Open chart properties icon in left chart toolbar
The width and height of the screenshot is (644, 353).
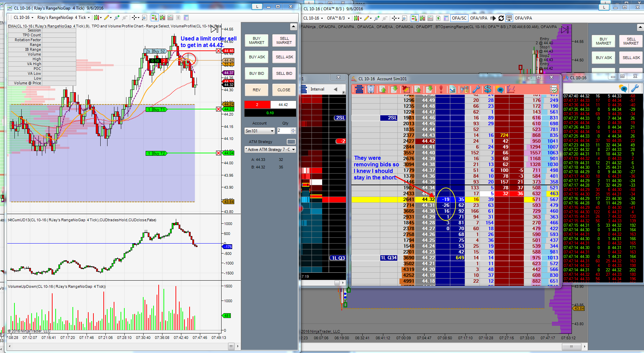186,17
